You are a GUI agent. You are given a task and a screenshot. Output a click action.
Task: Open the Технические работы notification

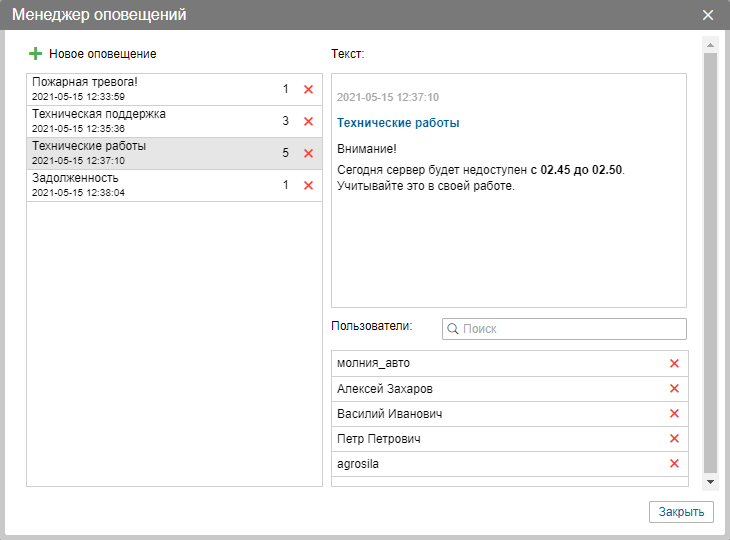[150, 153]
